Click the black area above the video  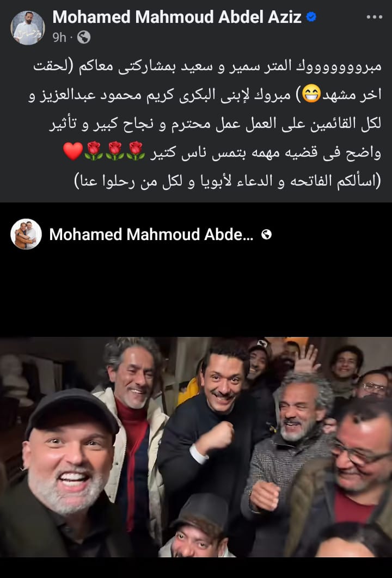[196, 291]
